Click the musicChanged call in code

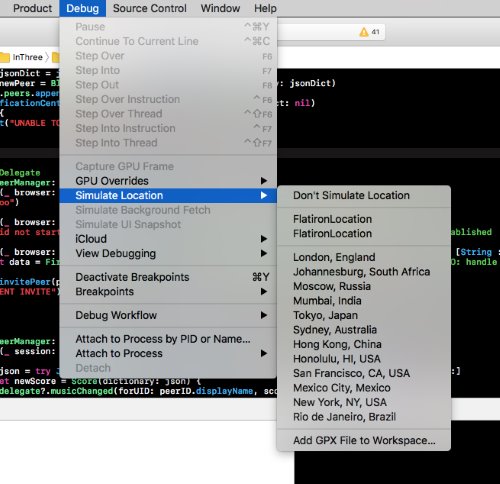point(81,391)
